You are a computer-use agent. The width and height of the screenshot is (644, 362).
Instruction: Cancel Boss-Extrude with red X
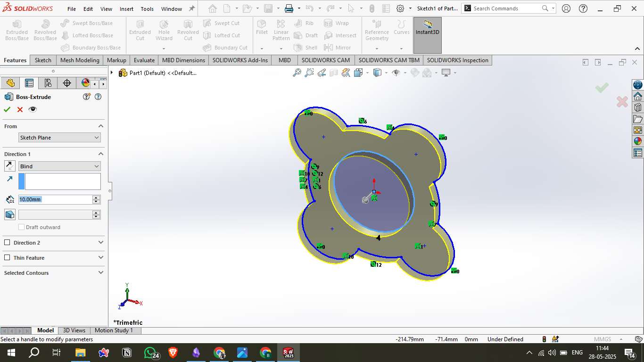point(20,109)
